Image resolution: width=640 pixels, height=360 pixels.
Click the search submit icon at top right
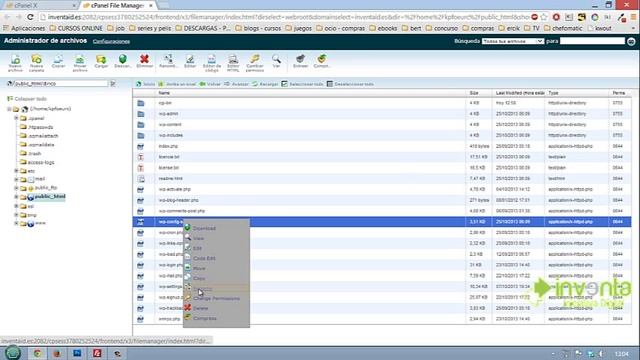coord(631,41)
